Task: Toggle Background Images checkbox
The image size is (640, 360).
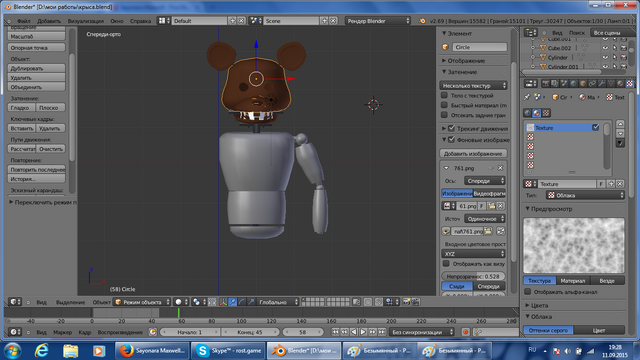Action: click(451, 140)
